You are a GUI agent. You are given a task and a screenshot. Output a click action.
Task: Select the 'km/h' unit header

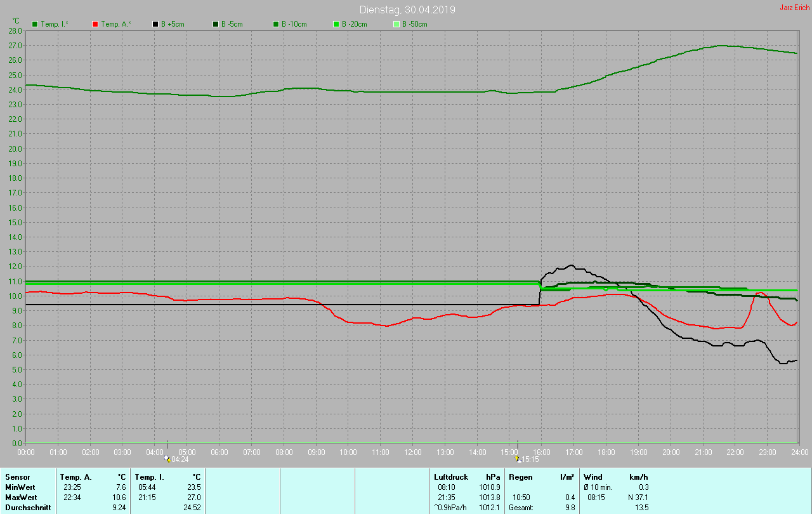coord(639,477)
